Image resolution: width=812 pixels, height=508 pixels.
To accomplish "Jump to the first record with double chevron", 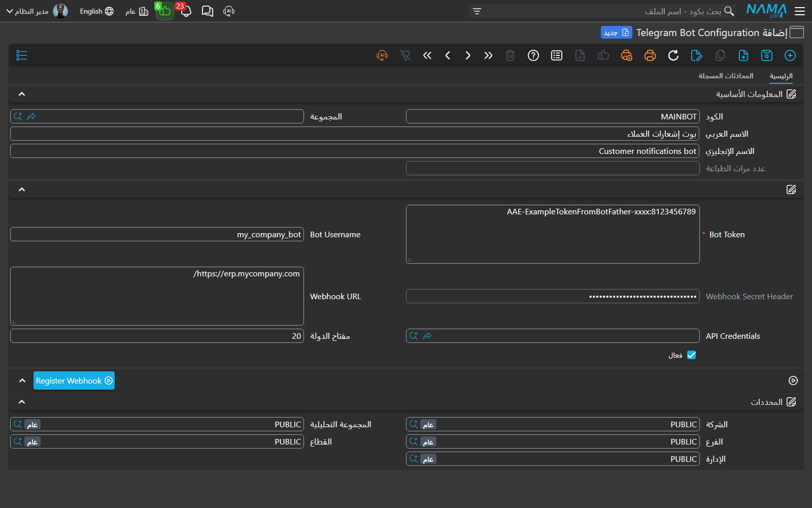I will tap(427, 55).
